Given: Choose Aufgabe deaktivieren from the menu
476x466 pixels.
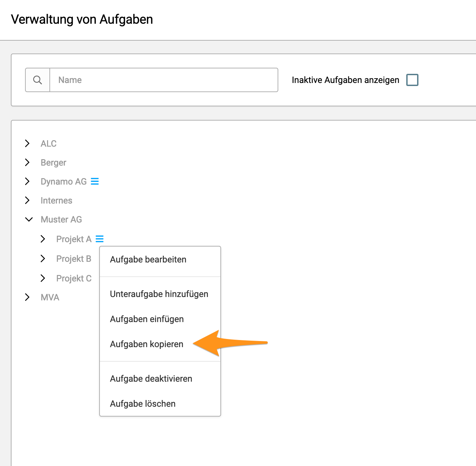Looking at the screenshot, I should pos(160,379).
